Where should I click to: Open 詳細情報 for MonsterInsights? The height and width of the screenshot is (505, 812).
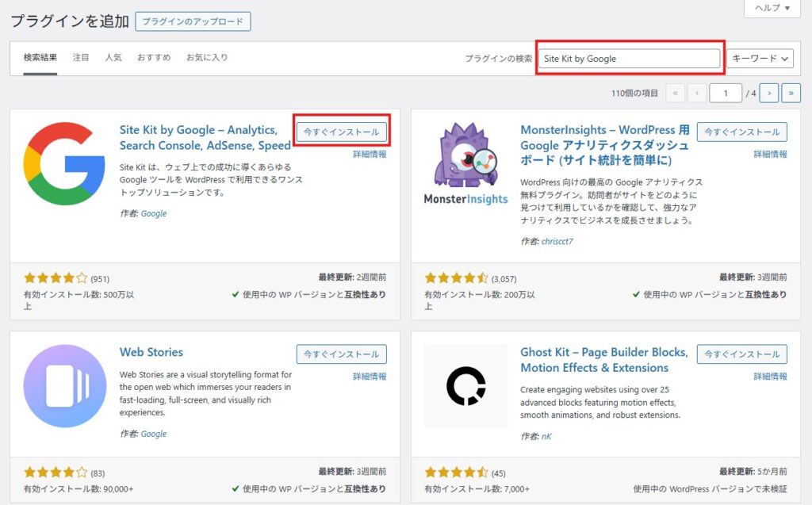[x=771, y=154]
